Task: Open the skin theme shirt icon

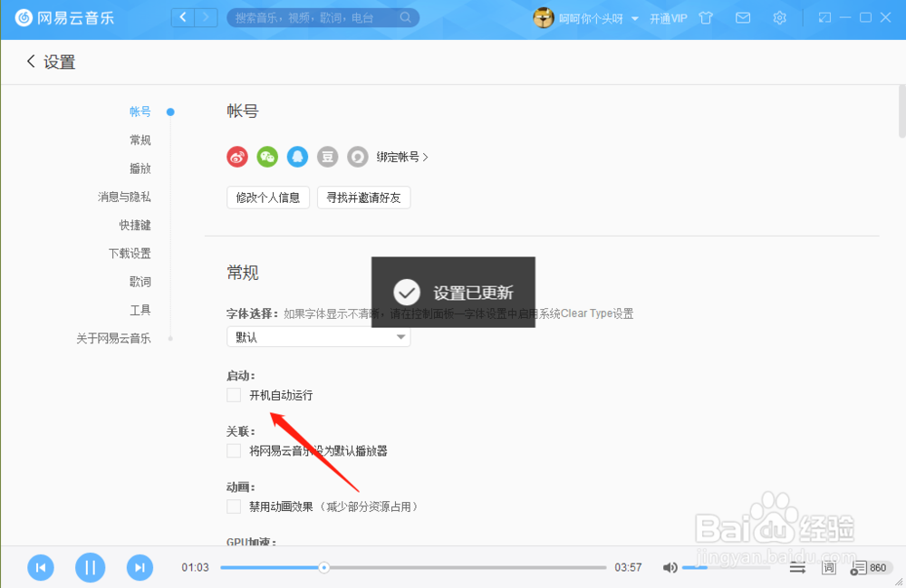Action: [706, 18]
